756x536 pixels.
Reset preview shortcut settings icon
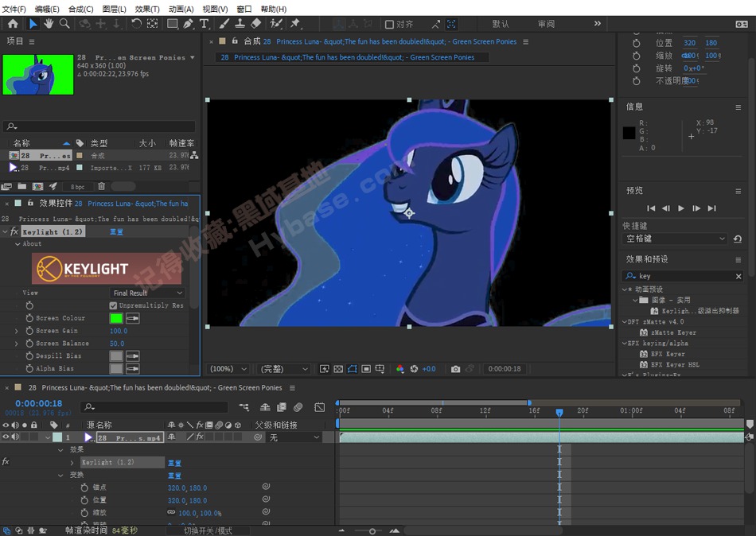click(737, 239)
